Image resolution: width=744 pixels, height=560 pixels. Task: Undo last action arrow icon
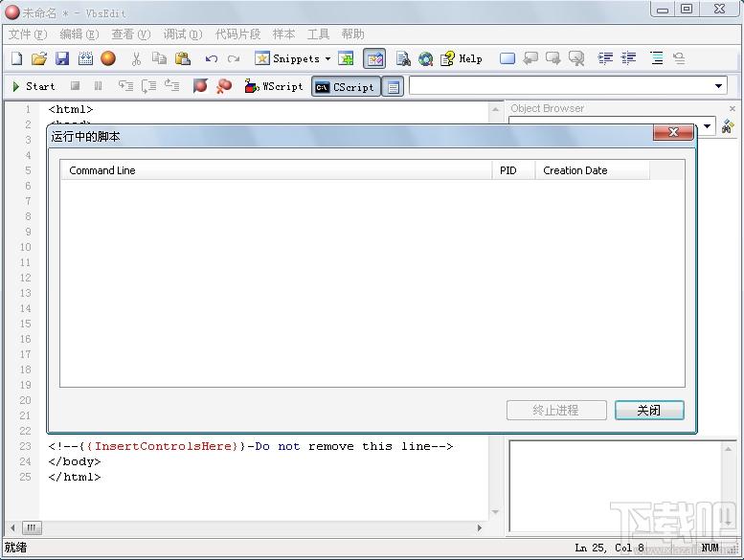pos(212,58)
